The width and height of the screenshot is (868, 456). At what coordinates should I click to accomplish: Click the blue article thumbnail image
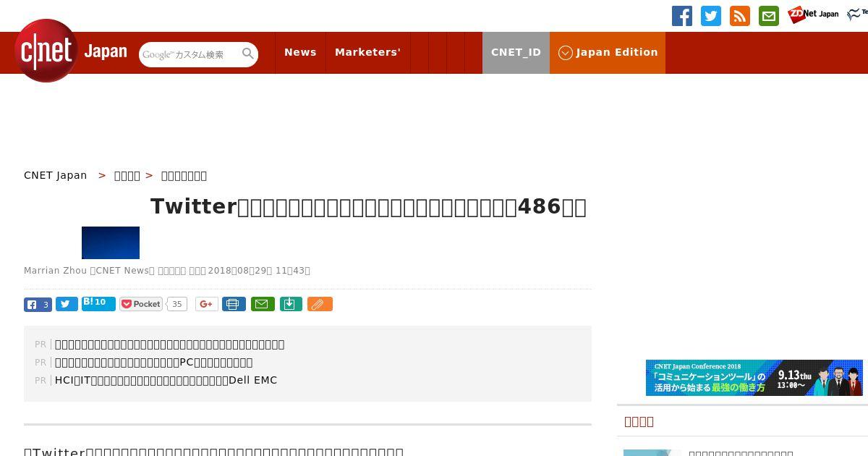(111, 242)
